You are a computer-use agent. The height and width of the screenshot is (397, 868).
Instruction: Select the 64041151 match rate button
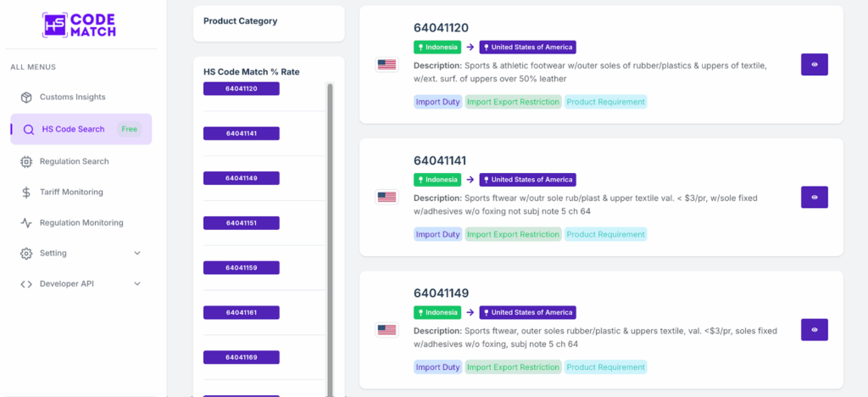[242, 223]
